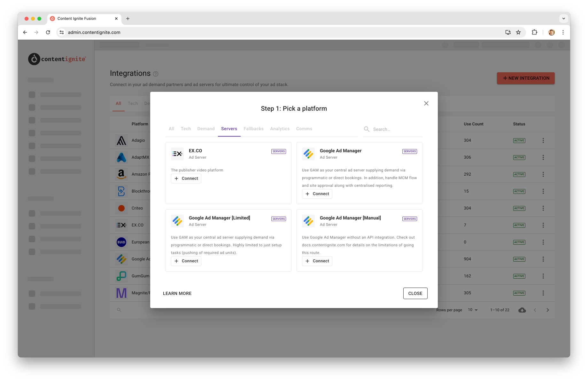The image size is (588, 381).
Task: Click the Amazon platform logo
Action: click(x=121, y=174)
